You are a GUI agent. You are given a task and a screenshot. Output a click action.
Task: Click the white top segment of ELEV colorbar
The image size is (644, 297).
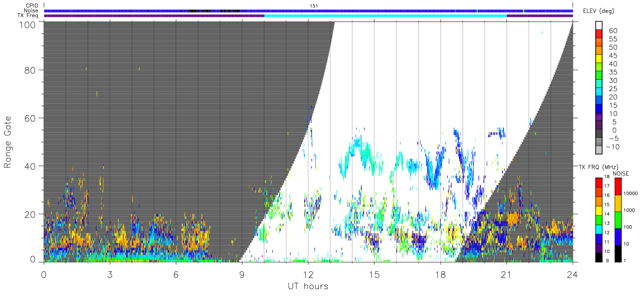(599, 25)
